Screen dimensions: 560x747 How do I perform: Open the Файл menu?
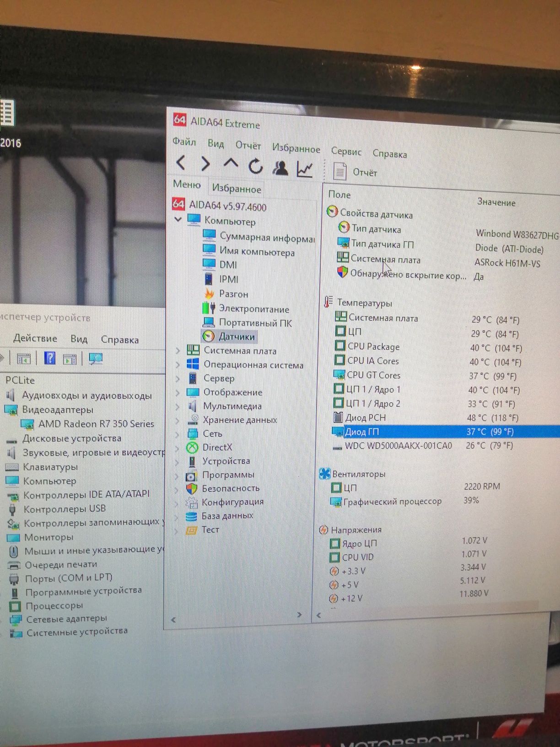click(184, 141)
